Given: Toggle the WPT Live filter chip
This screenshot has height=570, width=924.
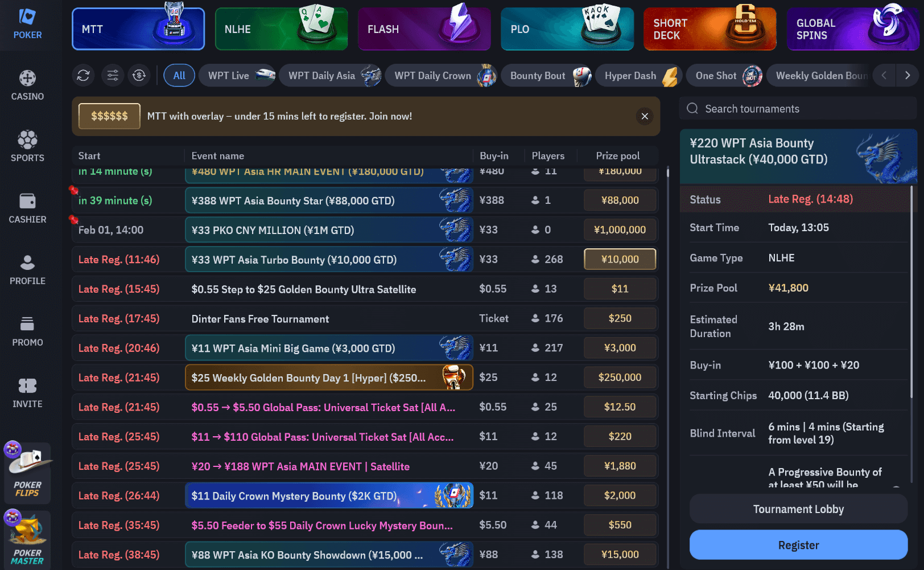Looking at the screenshot, I should (237, 75).
